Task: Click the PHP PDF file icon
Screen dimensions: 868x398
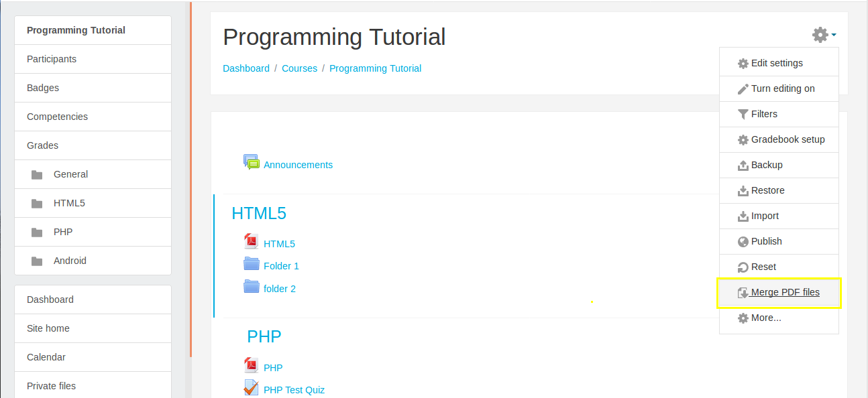Action: point(252,366)
